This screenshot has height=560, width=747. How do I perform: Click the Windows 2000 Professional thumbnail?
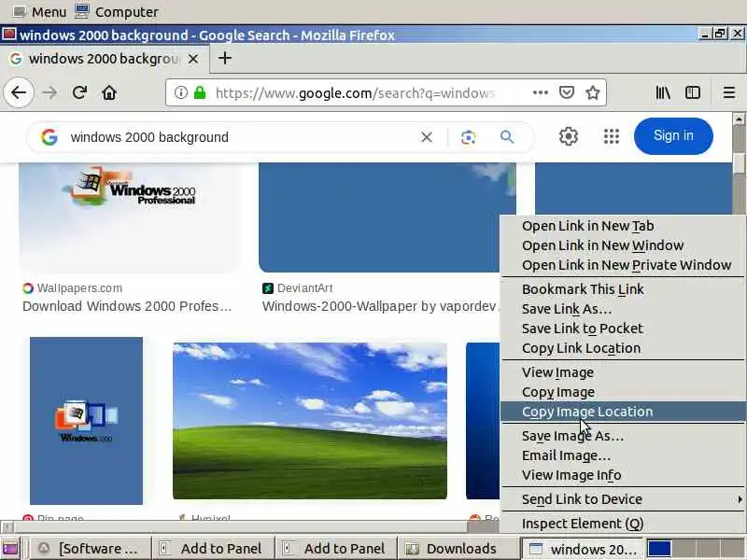(129, 217)
